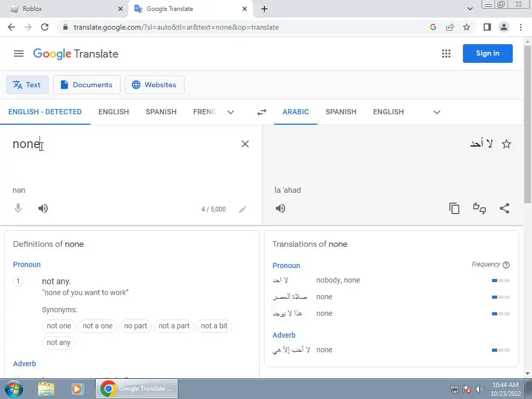532x399 pixels.
Task: Select the 'not a part' synonym chip
Action: click(x=174, y=326)
